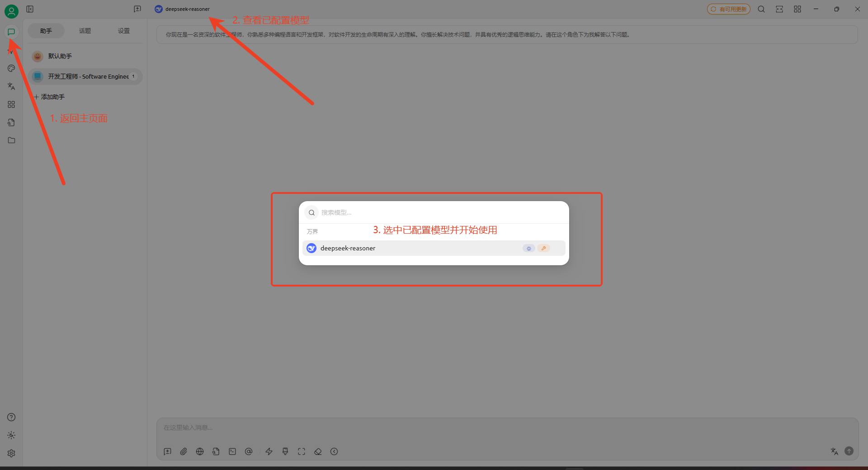Open the user avatar profile
868x470 pixels.
pos(11,11)
